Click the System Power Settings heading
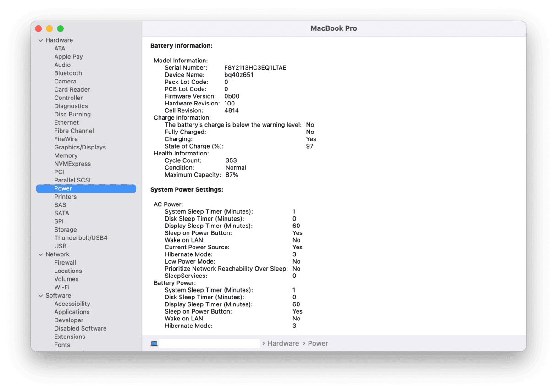The height and width of the screenshot is (392, 557). [187, 190]
